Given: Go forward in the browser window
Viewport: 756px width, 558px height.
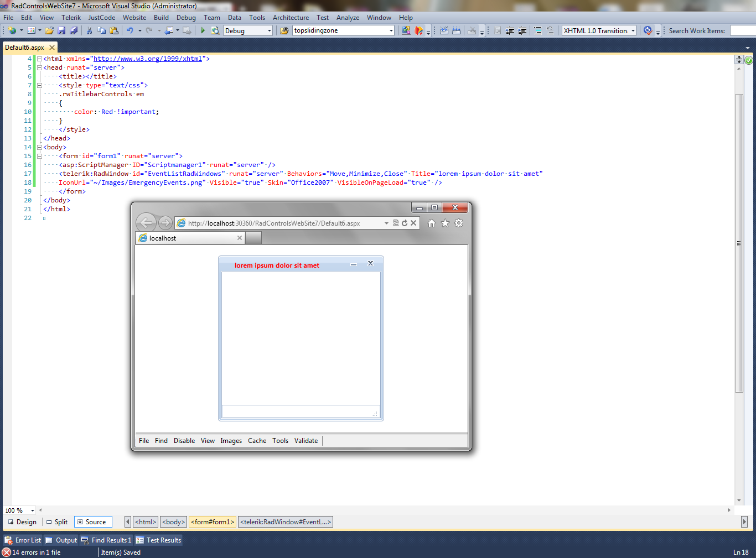Looking at the screenshot, I should 165,223.
